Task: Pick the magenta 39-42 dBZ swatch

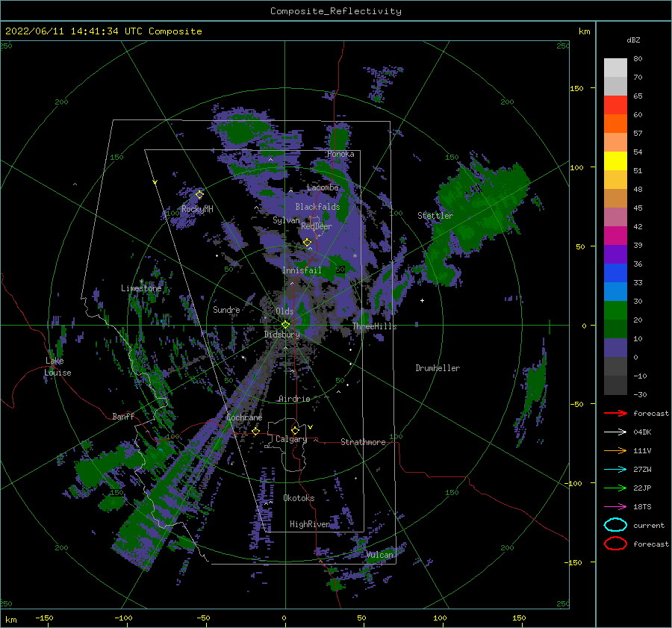Action: coord(615,236)
